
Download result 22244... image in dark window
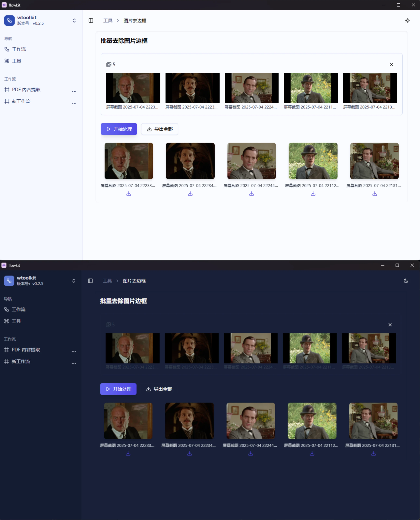coord(251,454)
